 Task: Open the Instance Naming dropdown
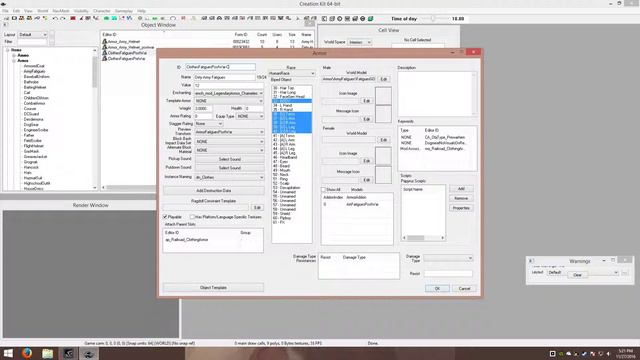pos(229,178)
